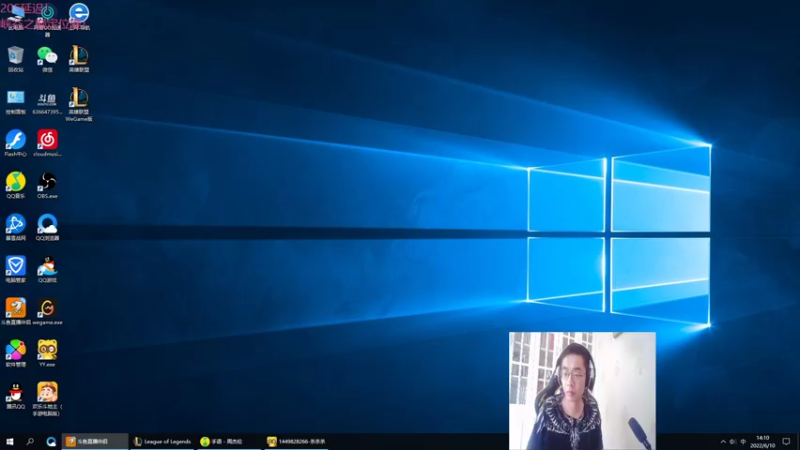Launch the QQ Music desktop shortcut
The image size is (800, 450).
click(x=15, y=185)
